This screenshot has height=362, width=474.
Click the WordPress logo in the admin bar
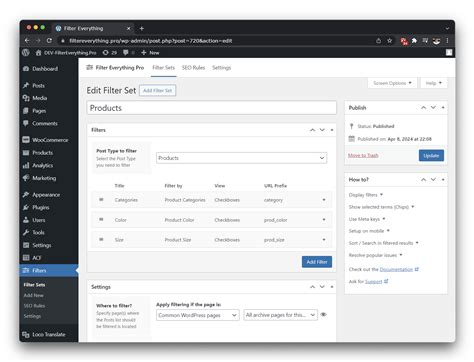pyautogui.click(x=26, y=53)
